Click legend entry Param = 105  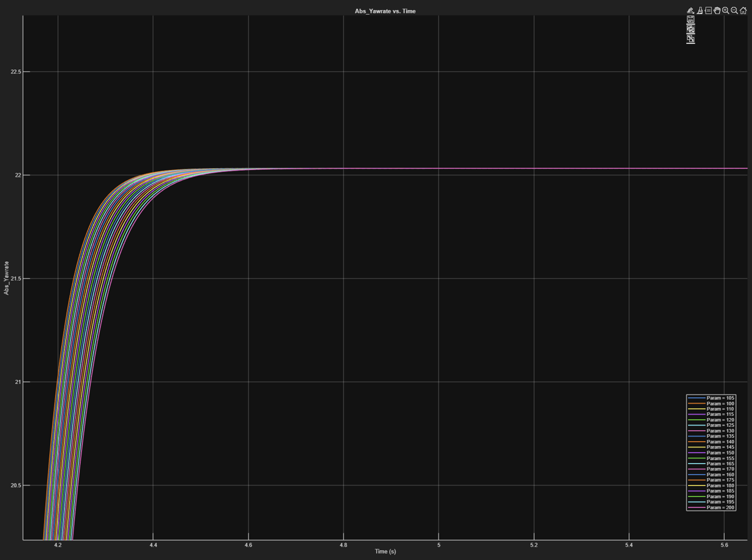(711, 398)
